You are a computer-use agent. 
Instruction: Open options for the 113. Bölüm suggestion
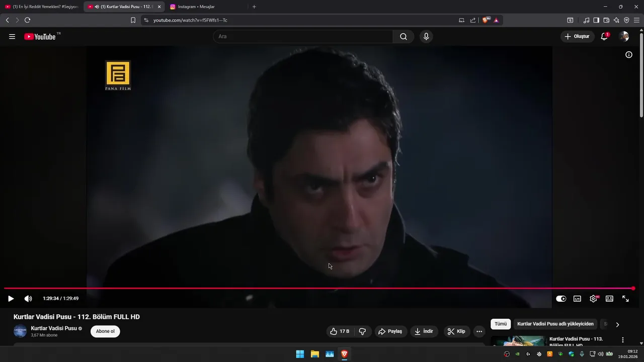click(x=623, y=340)
